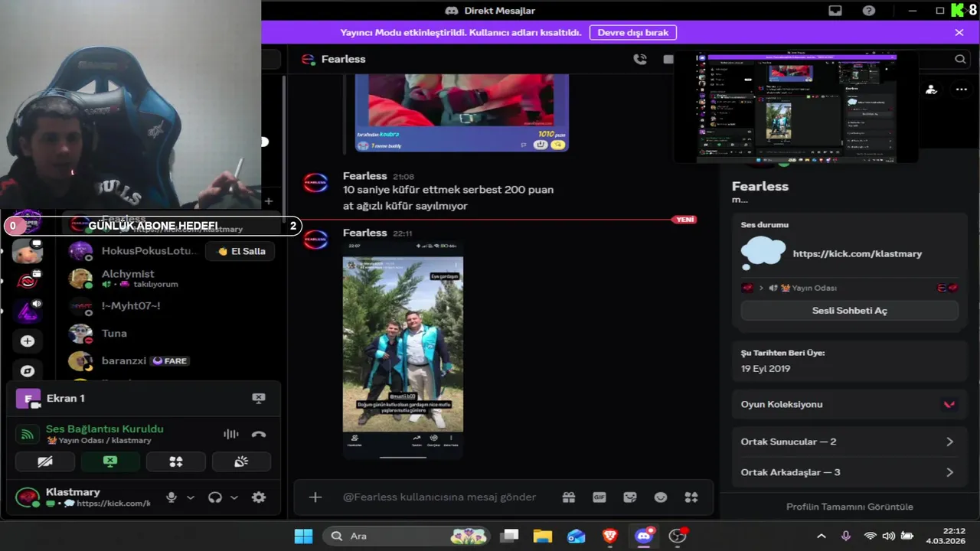Click the El Salla wave button
980x551 pixels.
(x=240, y=251)
